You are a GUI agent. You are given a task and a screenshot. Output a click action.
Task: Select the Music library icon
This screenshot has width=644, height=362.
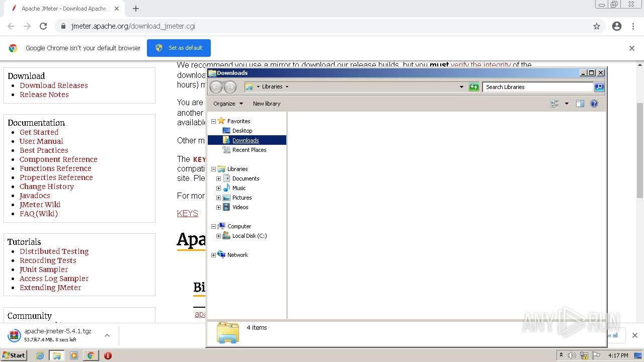[x=226, y=188]
